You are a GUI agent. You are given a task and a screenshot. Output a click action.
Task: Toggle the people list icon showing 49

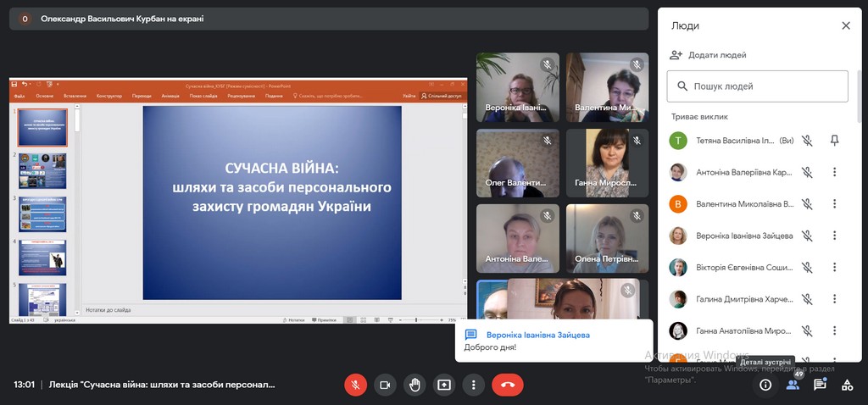point(793,385)
